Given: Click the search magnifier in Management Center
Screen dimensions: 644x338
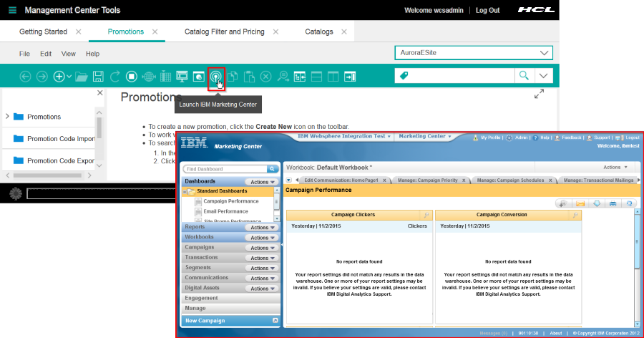Looking at the screenshot, I should click(x=524, y=76).
